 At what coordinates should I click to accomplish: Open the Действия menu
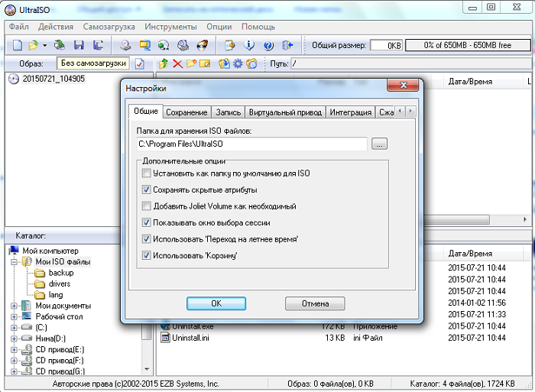56,27
